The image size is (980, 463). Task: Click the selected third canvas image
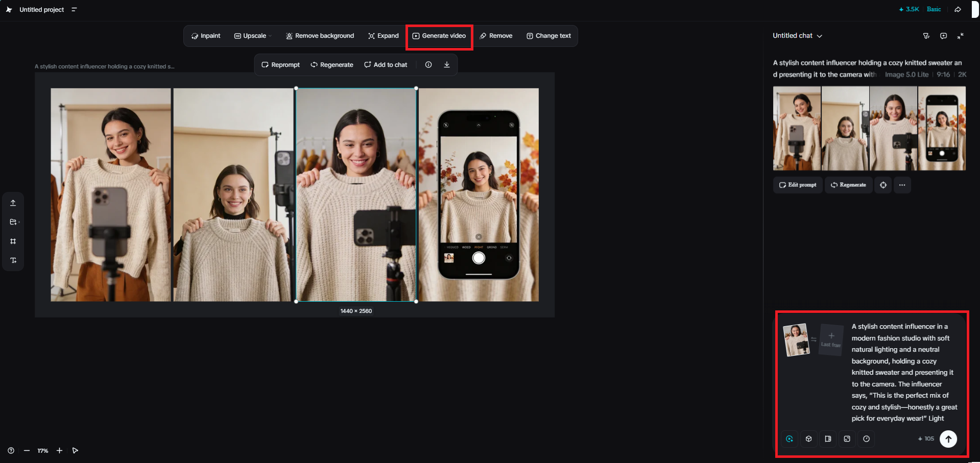tap(356, 194)
